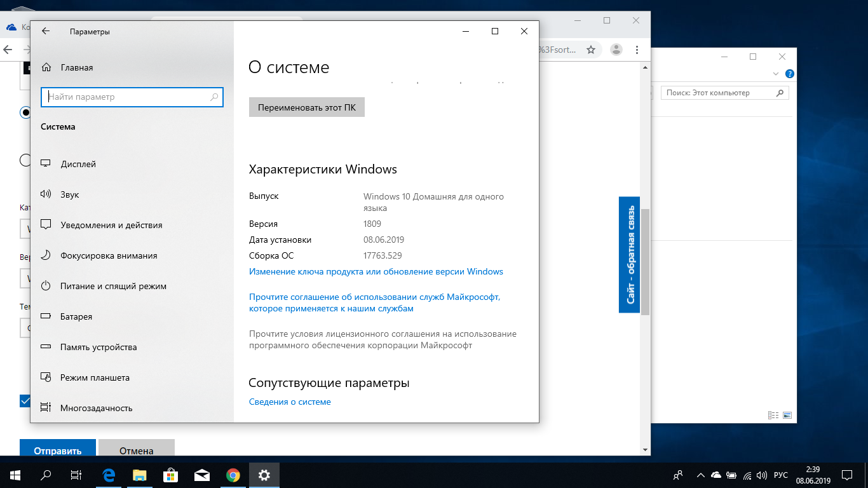Click edition text Windows 10 Домашняя
The image size is (868, 488).
[x=433, y=202]
